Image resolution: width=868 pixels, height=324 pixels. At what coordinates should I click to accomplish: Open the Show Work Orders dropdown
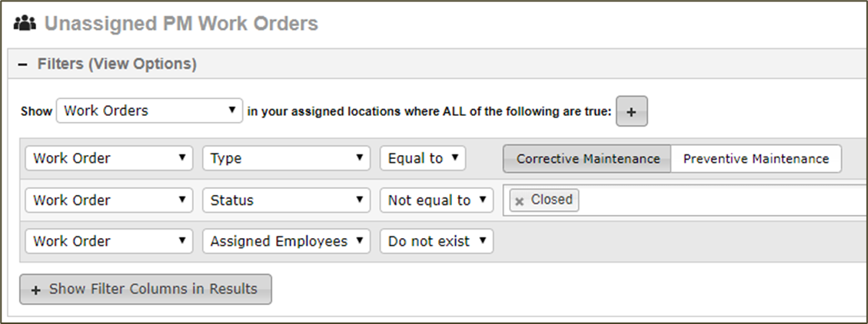click(x=149, y=111)
